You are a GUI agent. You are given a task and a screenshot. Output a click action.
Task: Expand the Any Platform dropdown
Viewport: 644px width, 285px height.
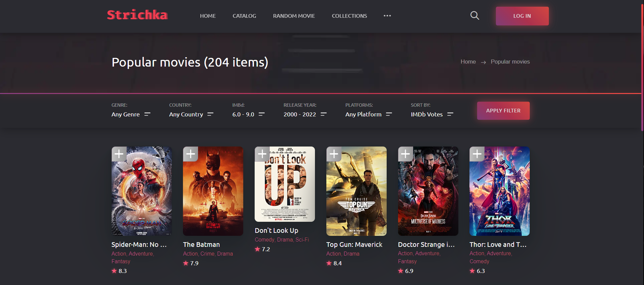click(x=369, y=114)
